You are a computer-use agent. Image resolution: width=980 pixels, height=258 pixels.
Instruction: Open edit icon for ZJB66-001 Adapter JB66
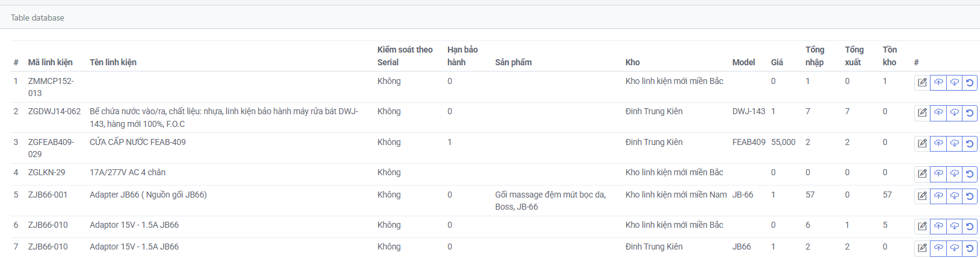click(x=922, y=196)
